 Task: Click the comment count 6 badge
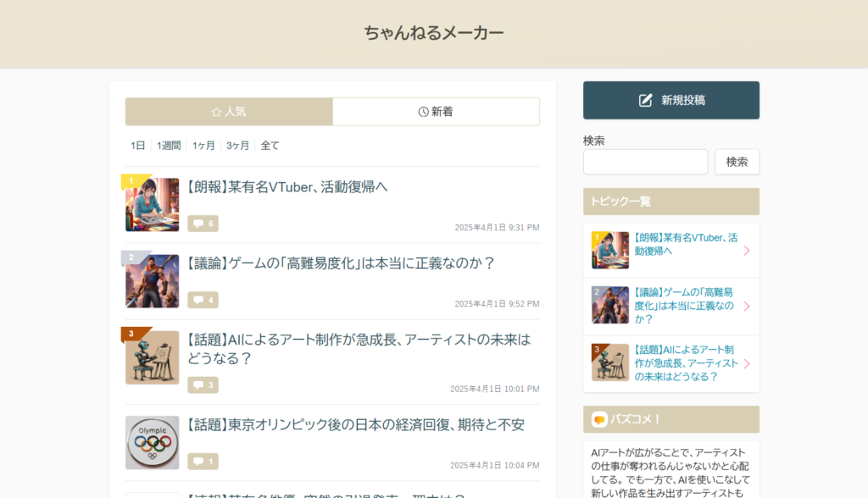point(203,224)
